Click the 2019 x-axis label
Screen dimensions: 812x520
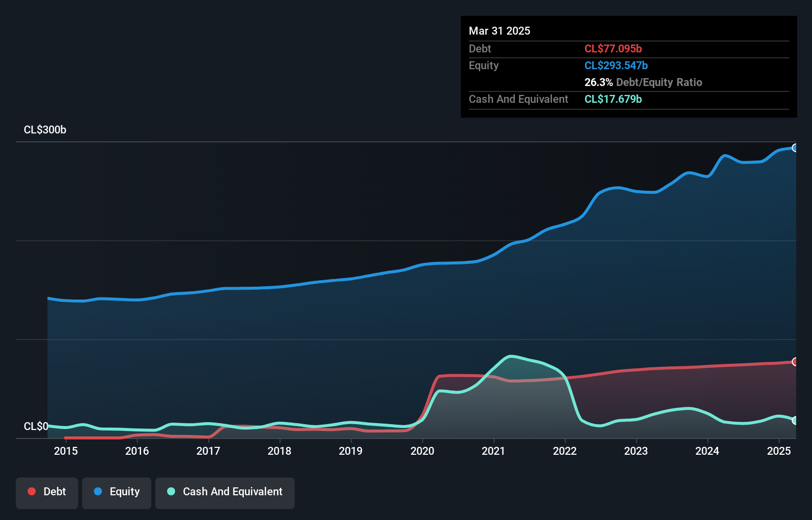(351, 451)
